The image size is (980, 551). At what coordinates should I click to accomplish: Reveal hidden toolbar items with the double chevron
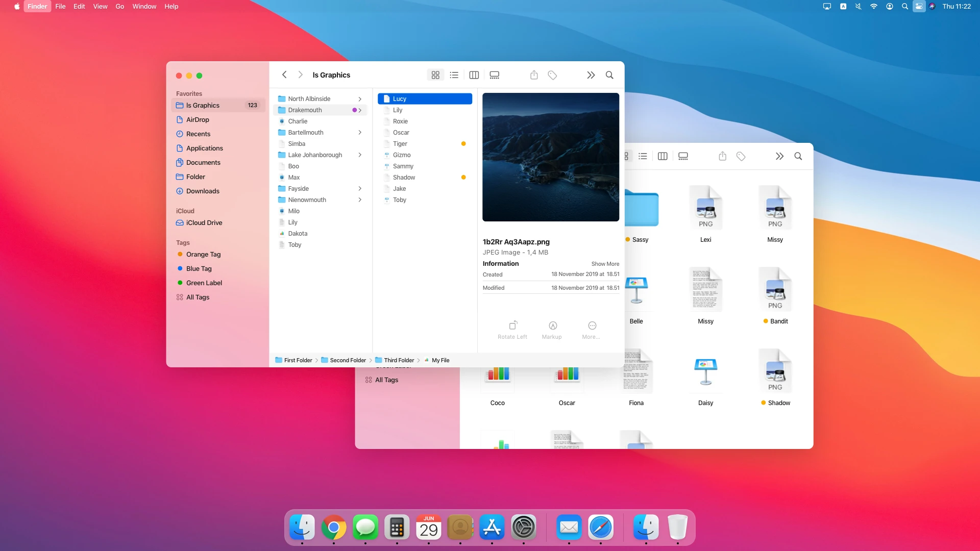click(x=591, y=74)
